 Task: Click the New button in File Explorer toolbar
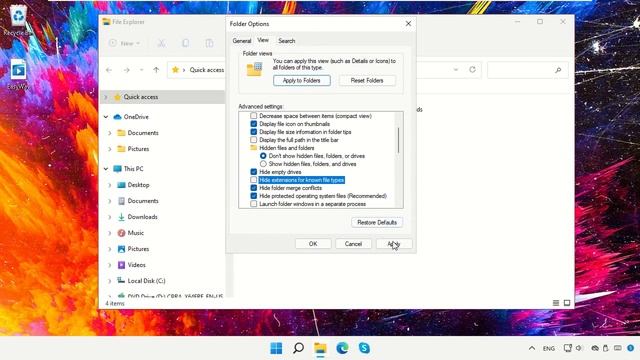125,43
